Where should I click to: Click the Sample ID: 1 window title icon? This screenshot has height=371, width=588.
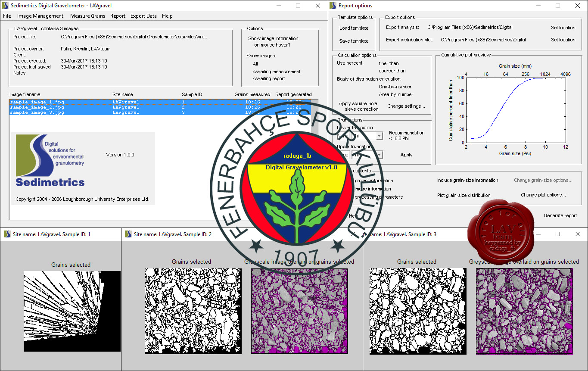click(x=7, y=234)
